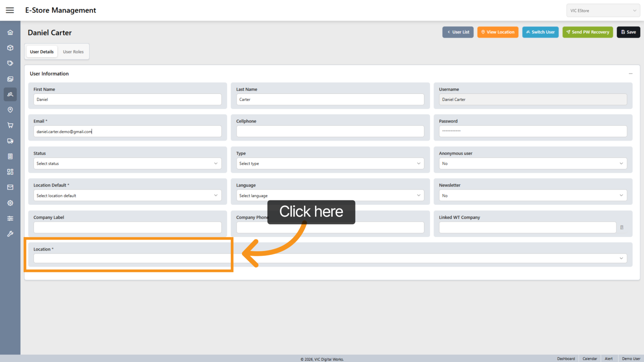Switch to the User Roles tab
The height and width of the screenshot is (362, 644).
[73, 52]
